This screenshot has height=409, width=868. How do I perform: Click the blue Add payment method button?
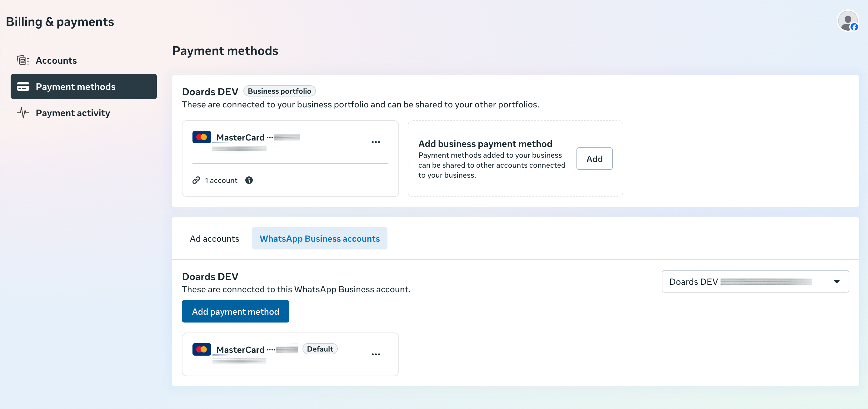(x=235, y=311)
